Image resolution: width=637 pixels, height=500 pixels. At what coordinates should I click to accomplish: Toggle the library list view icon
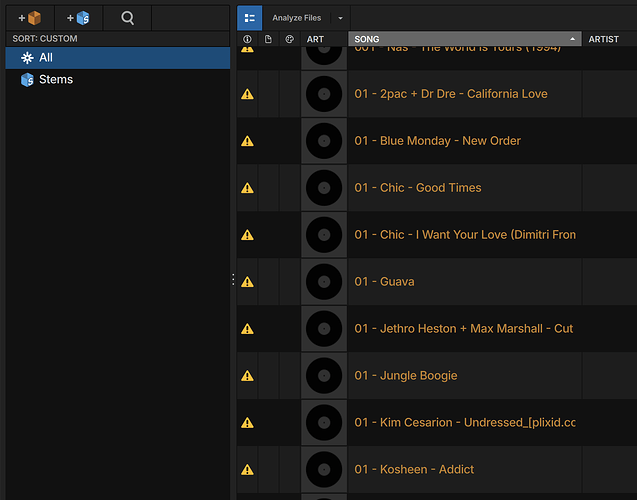click(249, 18)
